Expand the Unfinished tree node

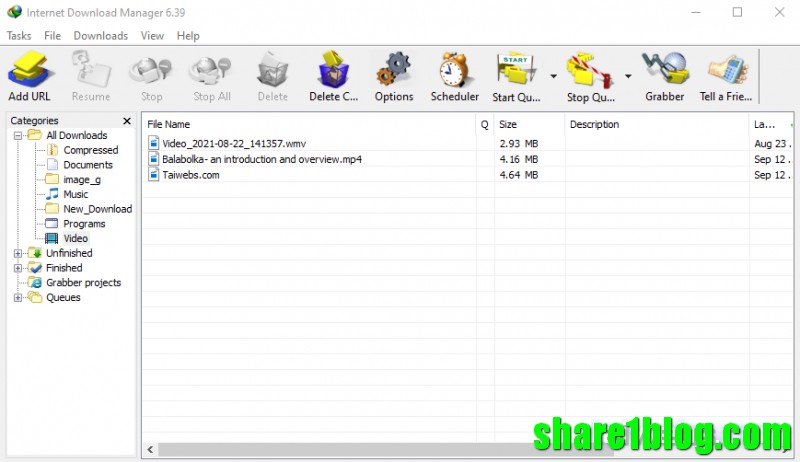(x=18, y=253)
